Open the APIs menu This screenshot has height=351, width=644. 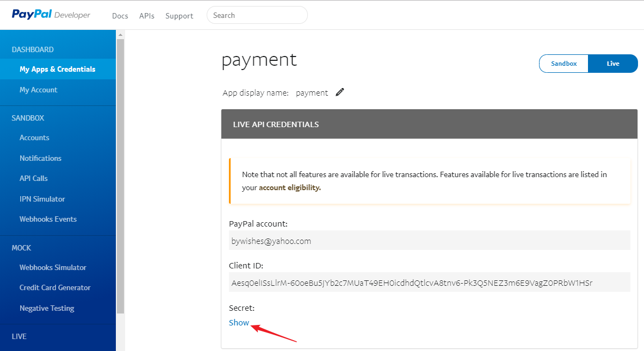[x=147, y=16]
